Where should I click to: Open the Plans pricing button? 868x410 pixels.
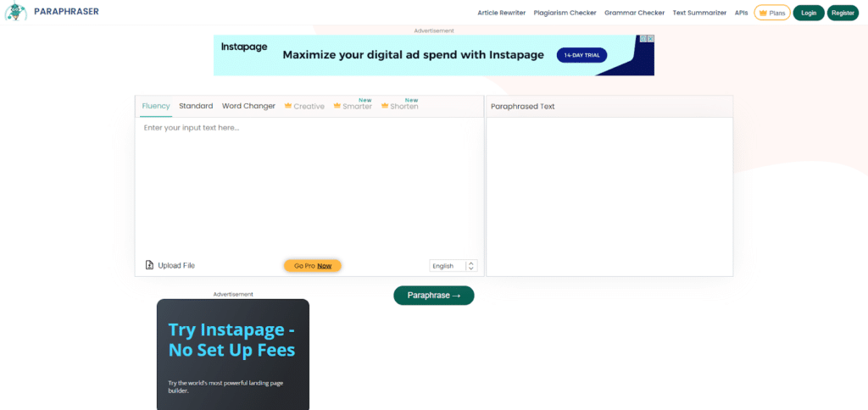771,13
